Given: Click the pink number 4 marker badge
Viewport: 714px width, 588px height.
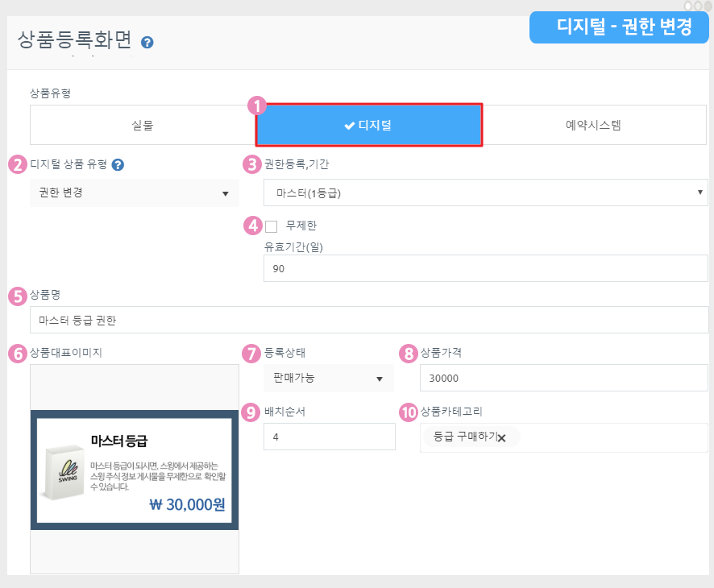Looking at the screenshot, I should tap(253, 225).
